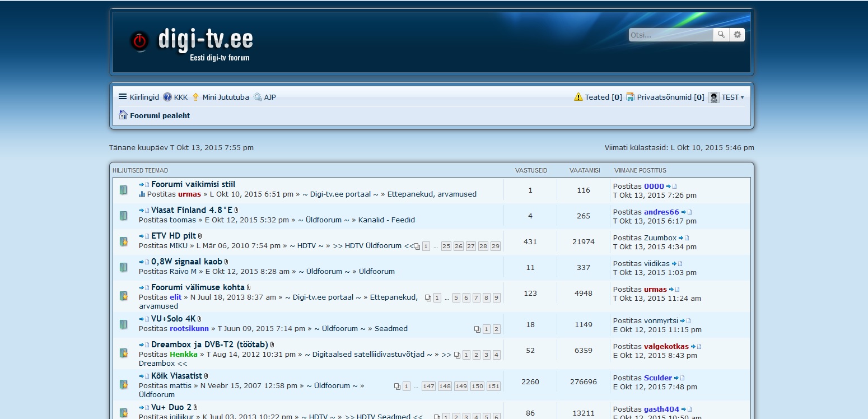
Task: Click the TEST user avatar
Action: click(x=714, y=97)
